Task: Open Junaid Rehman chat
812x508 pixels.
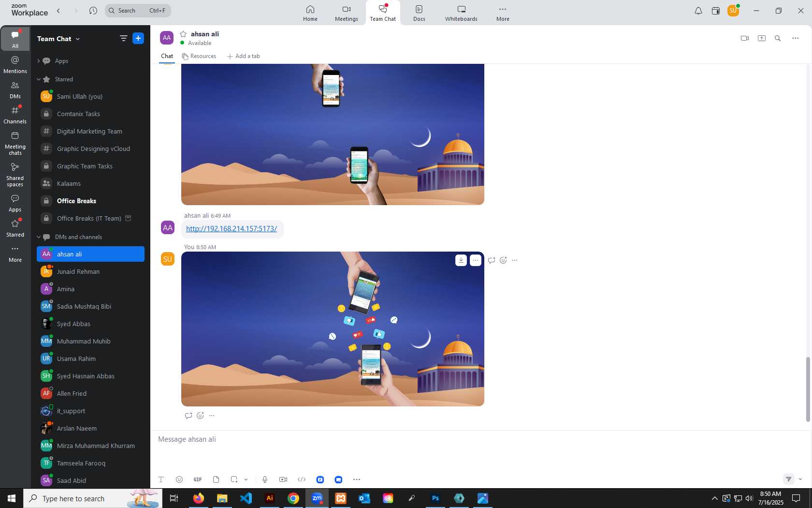Action: [90, 271]
